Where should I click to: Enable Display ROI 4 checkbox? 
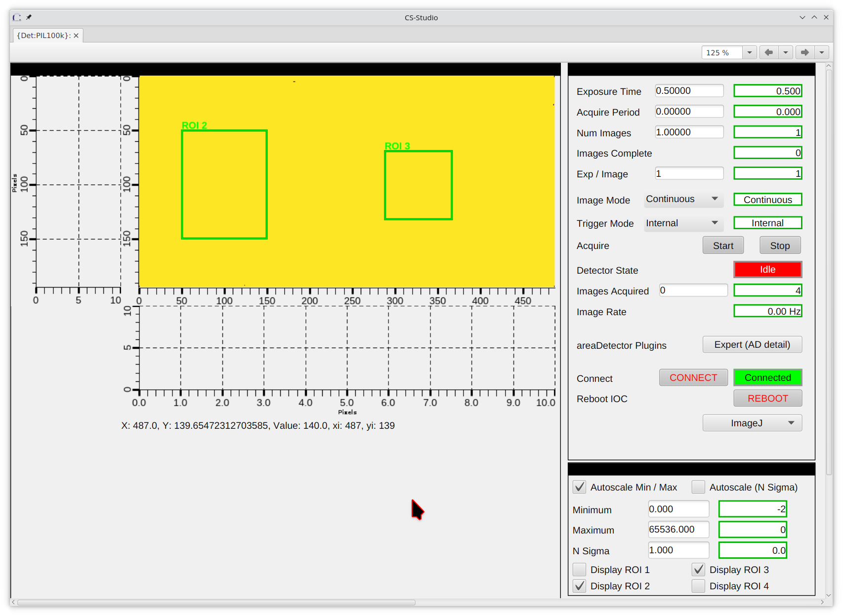698,586
